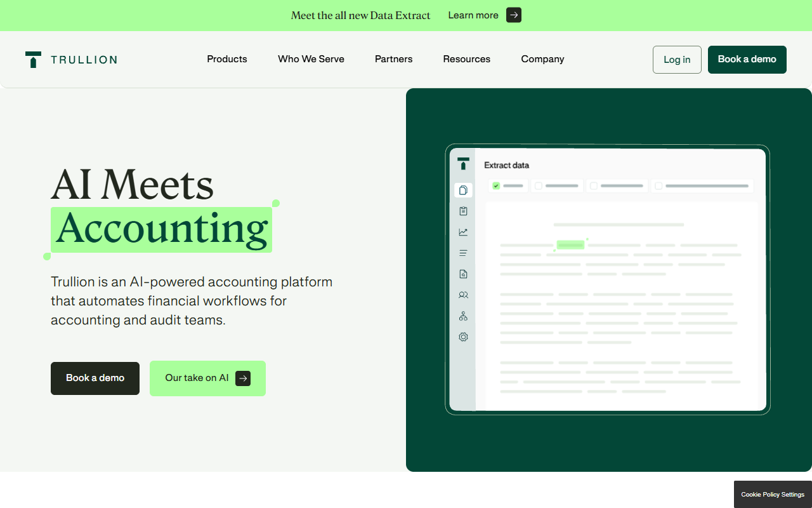
Task: Open the Resources menu
Action: tap(467, 59)
